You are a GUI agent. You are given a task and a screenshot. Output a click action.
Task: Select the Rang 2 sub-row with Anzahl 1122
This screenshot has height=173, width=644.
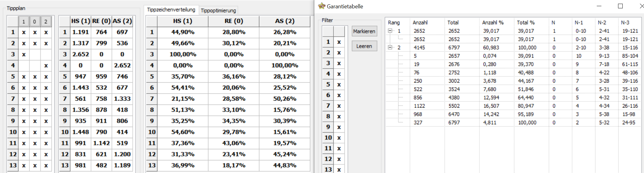[513, 106]
